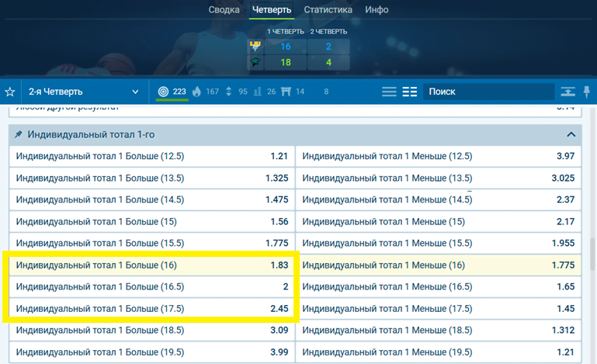
Task: Pin the Индивидуальный тотал 1-го market
Action: point(18,134)
